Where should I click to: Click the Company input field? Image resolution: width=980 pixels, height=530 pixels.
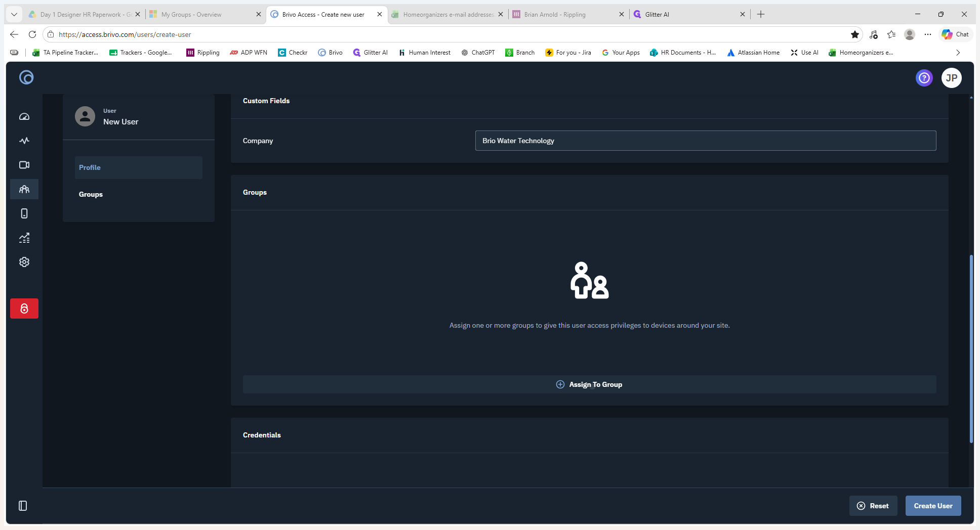[x=706, y=141]
